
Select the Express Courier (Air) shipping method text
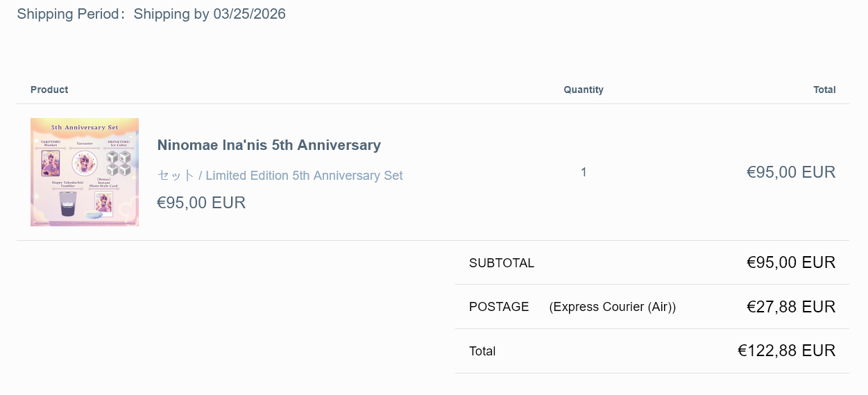click(612, 307)
